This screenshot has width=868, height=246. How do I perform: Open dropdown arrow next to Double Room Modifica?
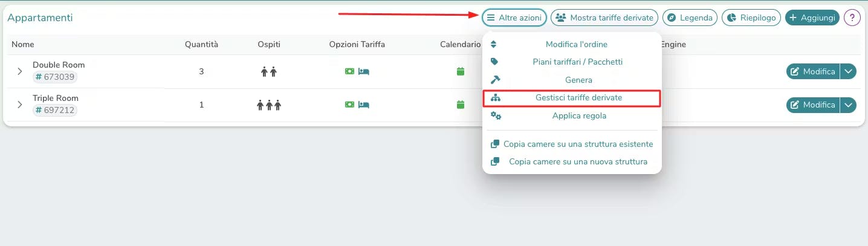(x=849, y=71)
